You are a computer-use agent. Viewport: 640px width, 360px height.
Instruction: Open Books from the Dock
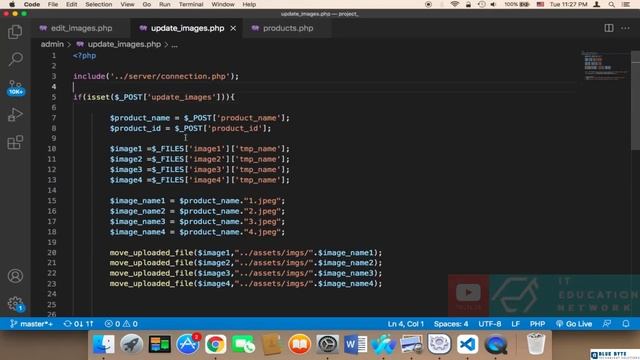coord(299,344)
